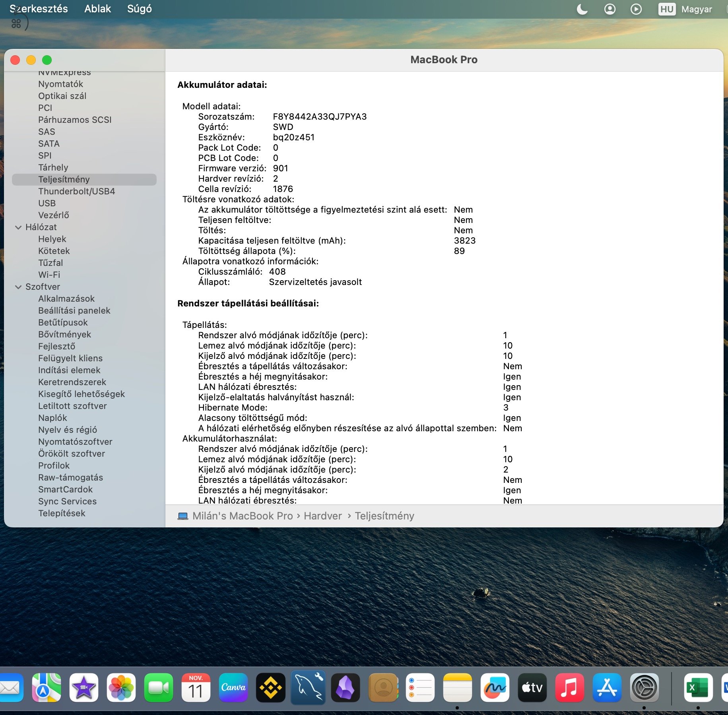Image resolution: width=728 pixels, height=715 pixels.
Task: Select Optikai szál in sidebar
Action: (x=62, y=96)
